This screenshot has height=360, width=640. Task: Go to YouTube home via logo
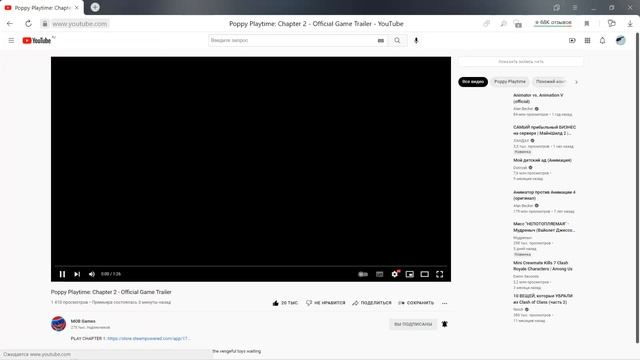click(37, 40)
